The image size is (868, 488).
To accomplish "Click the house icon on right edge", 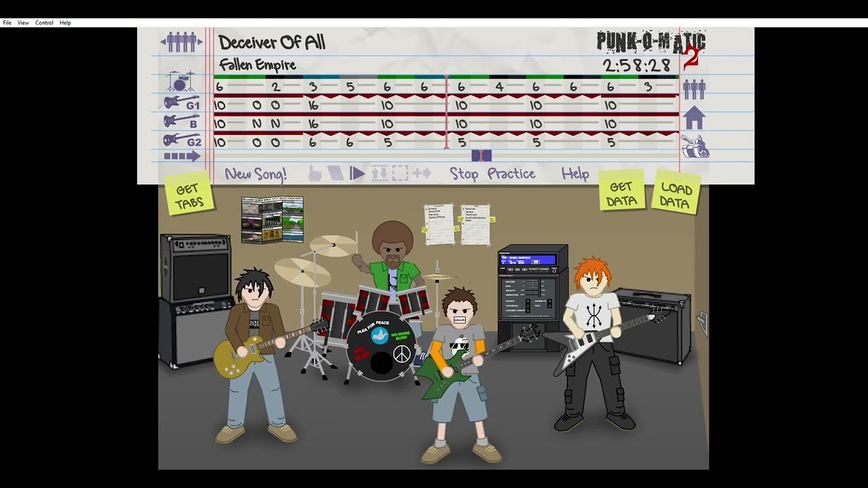I will coord(694,117).
